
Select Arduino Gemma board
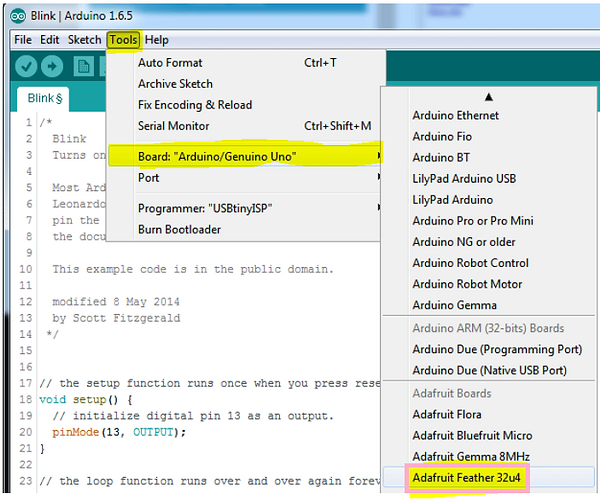pyautogui.click(x=489, y=305)
